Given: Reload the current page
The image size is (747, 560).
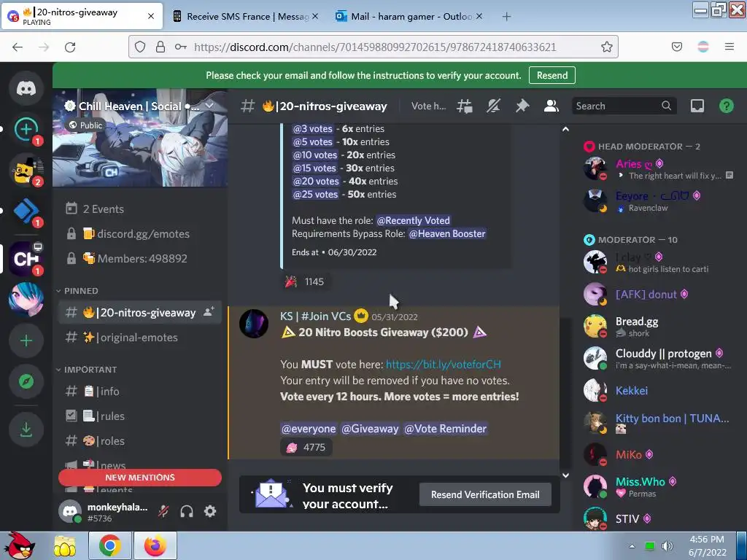Looking at the screenshot, I should (70, 47).
